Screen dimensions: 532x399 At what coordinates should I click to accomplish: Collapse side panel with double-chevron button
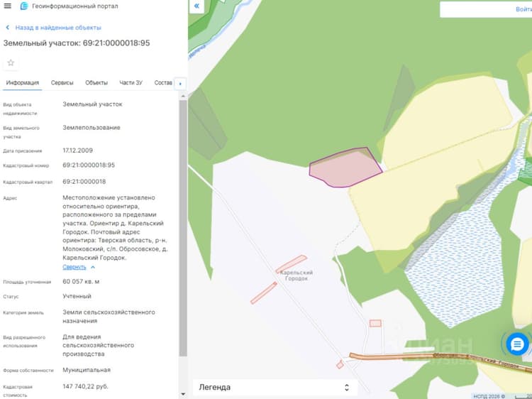(x=196, y=6)
